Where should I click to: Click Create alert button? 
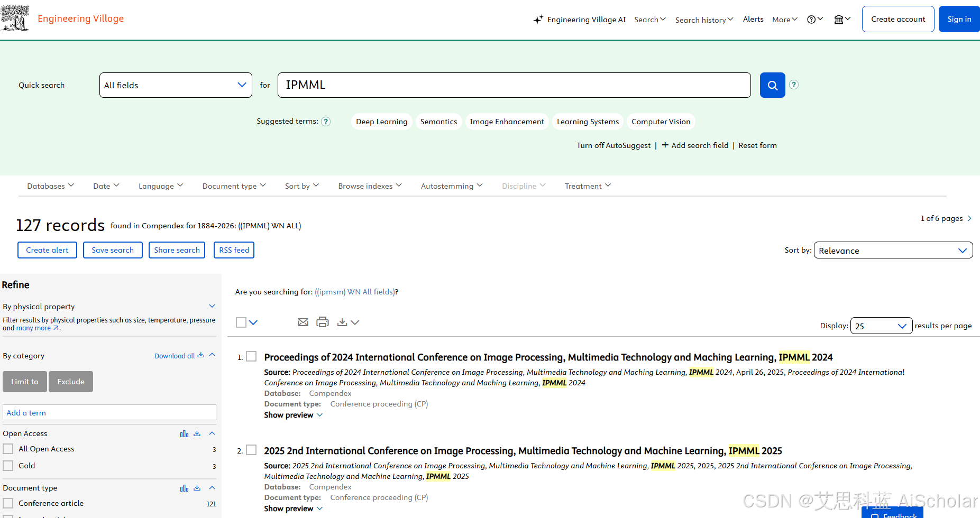tap(47, 250)
